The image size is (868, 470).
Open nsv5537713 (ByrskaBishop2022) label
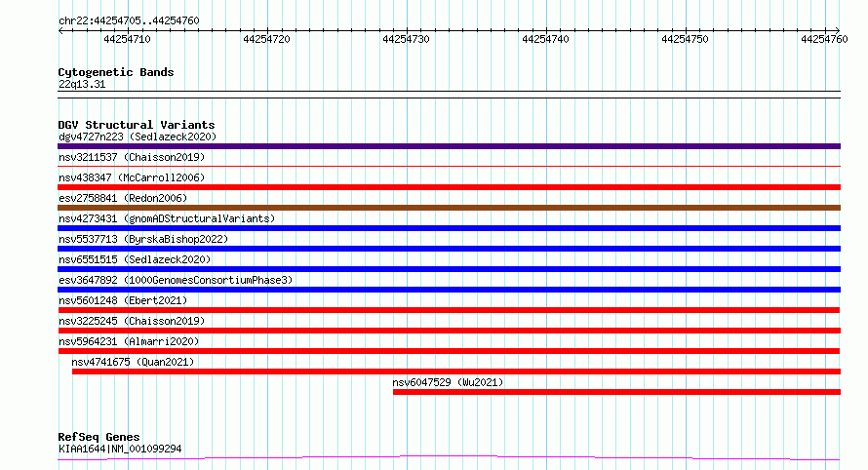143,239
